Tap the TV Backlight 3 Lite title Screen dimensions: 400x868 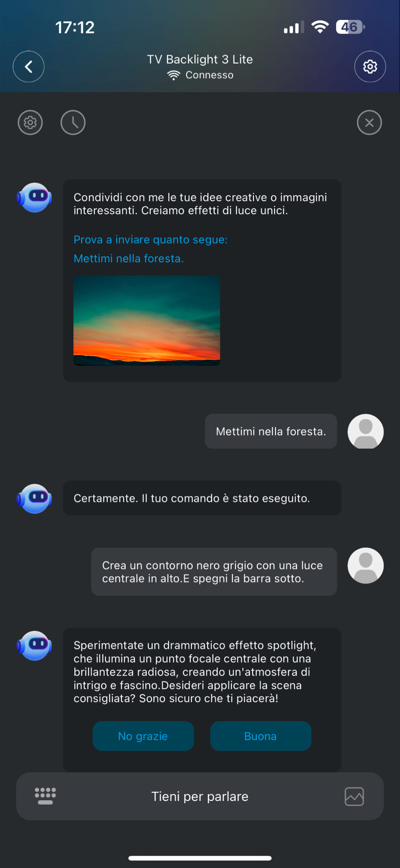pyautogui.click(x=200, y=59)
